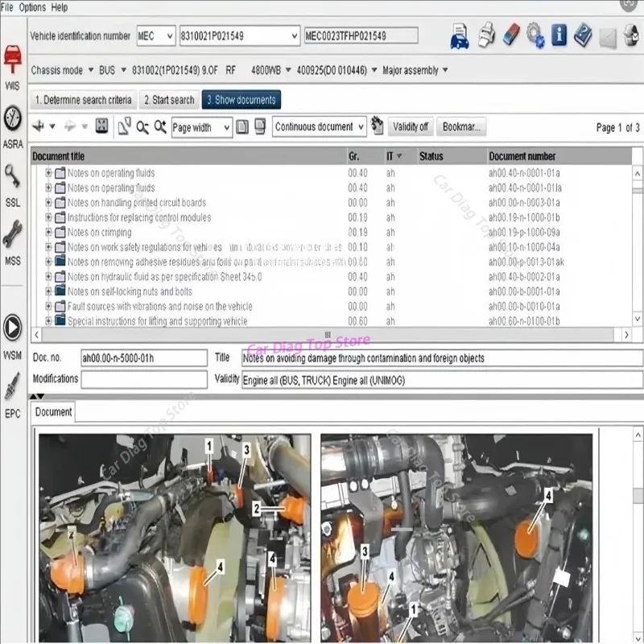Click the Validity off button

tap(410, 126)
